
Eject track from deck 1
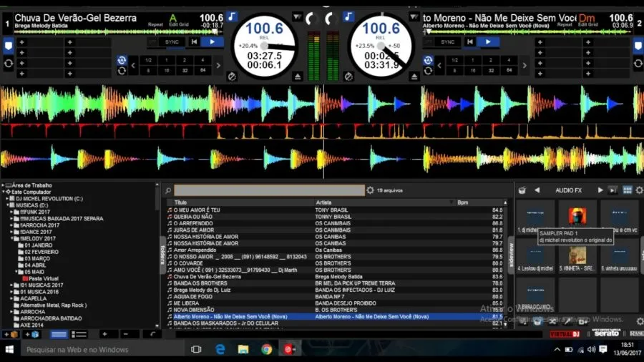(x=298, y=77)
